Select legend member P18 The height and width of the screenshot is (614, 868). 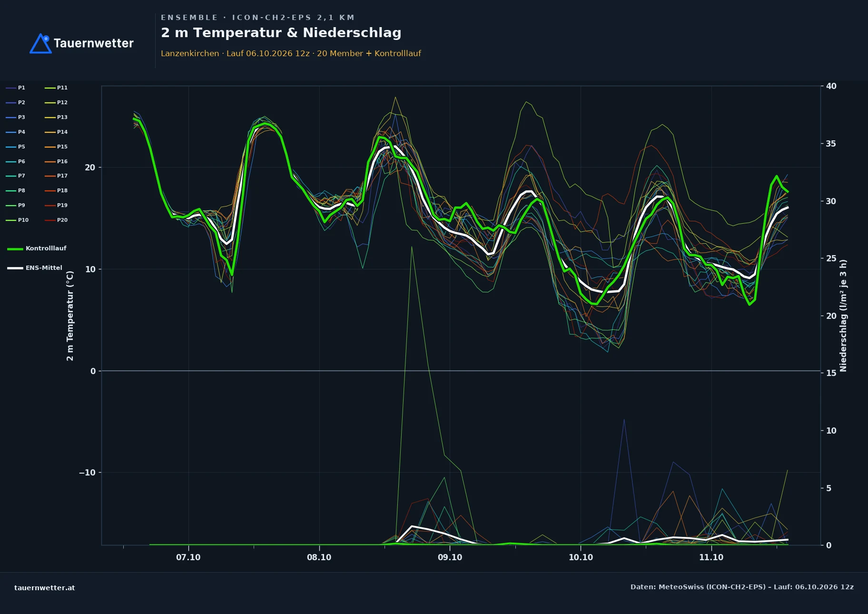tap(56, 191)
